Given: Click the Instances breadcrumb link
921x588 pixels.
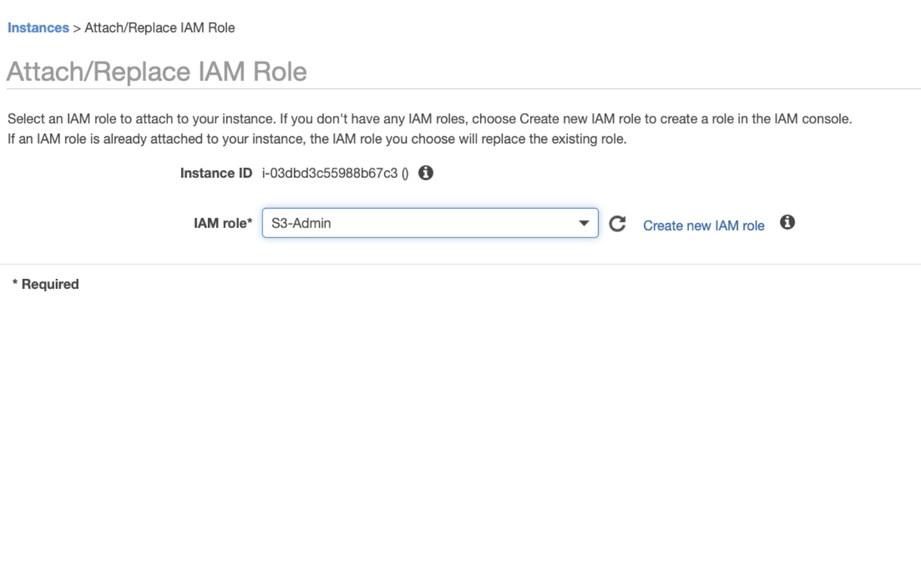Looking at the screenshot, I should click(x=38, y=28).
